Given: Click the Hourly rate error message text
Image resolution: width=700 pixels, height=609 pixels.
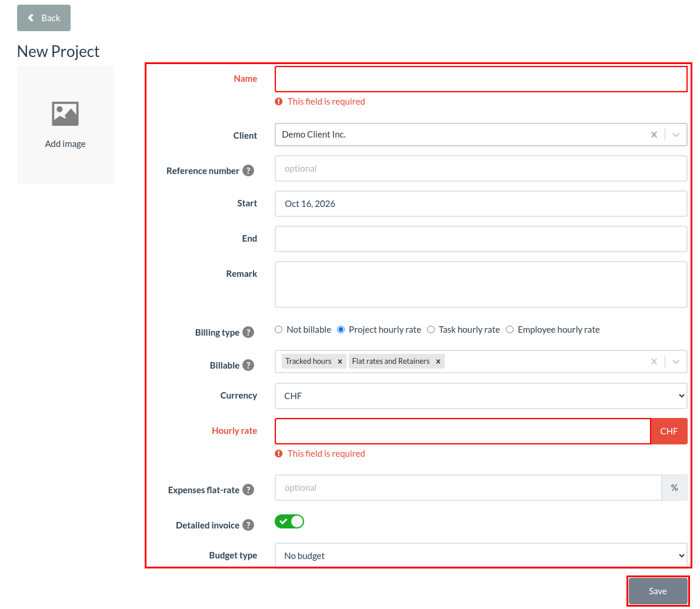Looking at the screenshot, I should (326, 454).
